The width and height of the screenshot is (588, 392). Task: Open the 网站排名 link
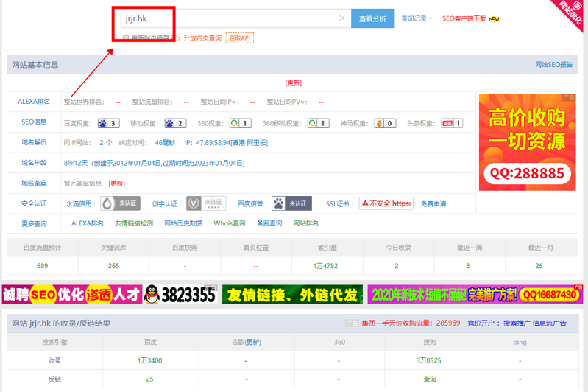coord(306,223)
